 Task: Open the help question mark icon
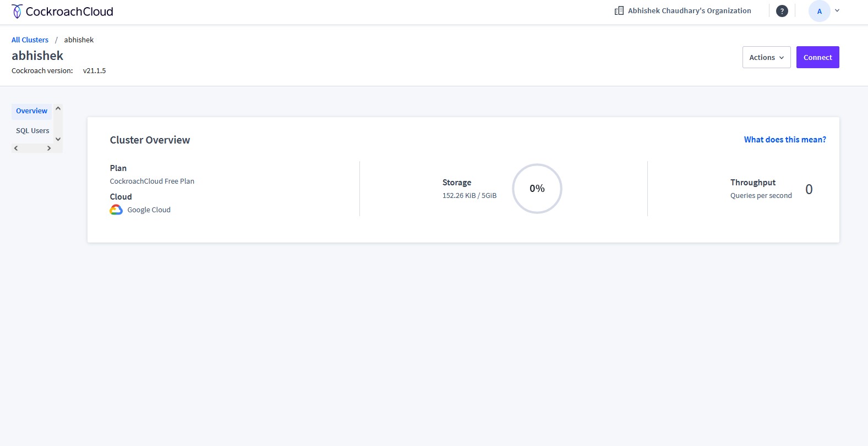click(782, 11)
